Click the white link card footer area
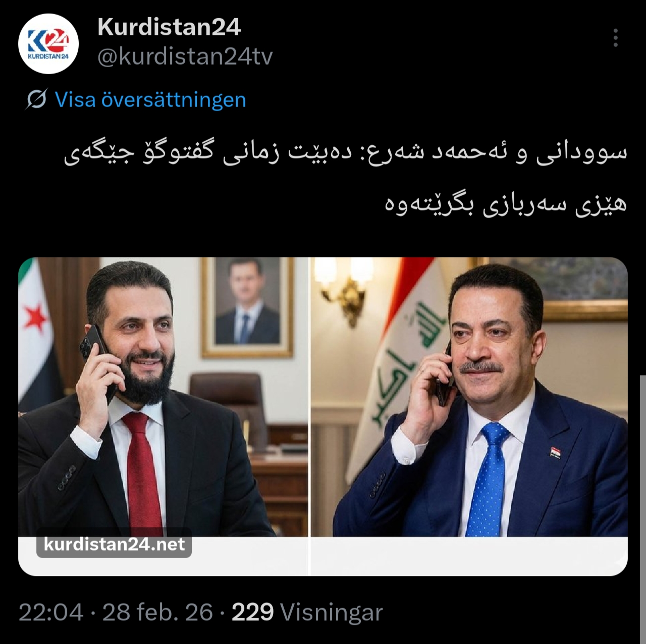Viewport: 646px width, 644px height. pos(323,556)
